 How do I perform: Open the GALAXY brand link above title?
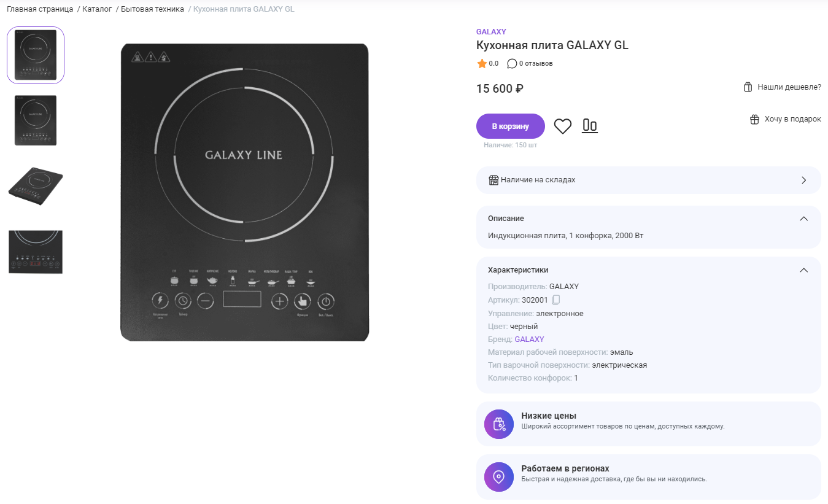(x=491, y=32)
